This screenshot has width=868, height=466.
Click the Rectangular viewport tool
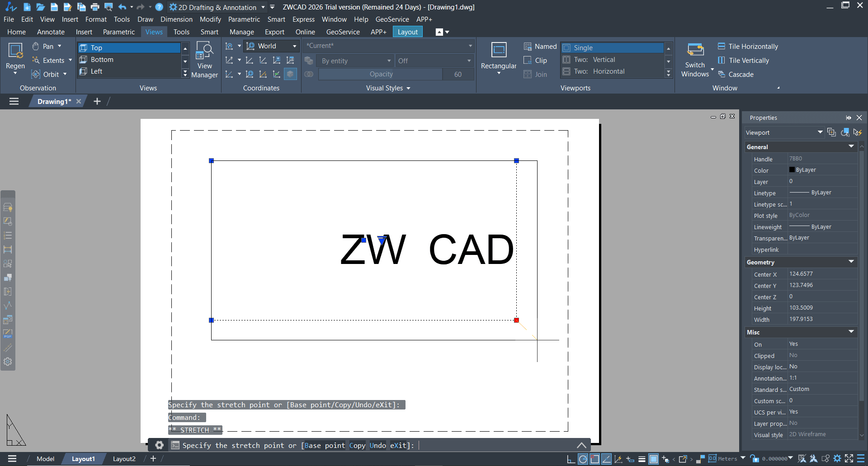click(x=499, y=58)
